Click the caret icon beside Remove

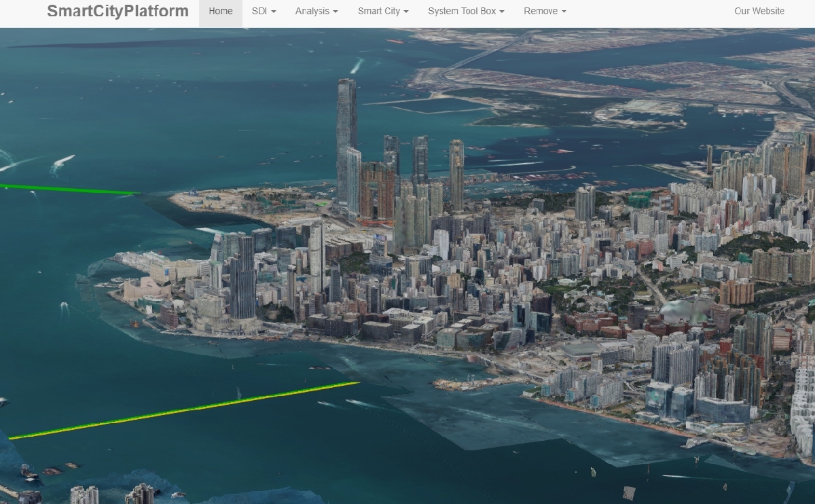(x=562, y=11)
